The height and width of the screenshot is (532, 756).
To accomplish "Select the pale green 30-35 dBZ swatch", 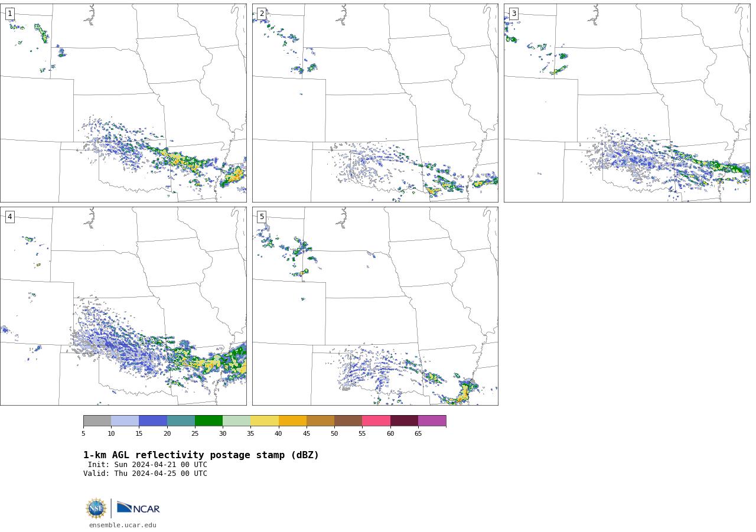I will [x=237, y=421].
